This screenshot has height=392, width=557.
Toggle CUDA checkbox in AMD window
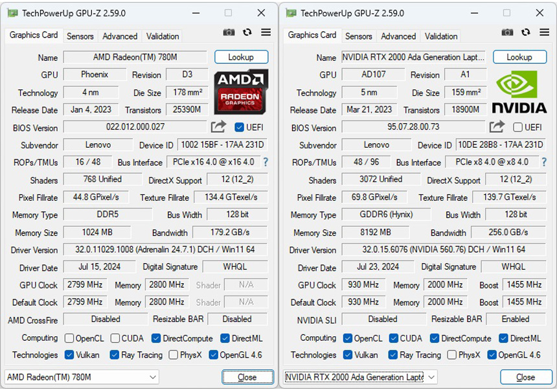tap(115, 338)
